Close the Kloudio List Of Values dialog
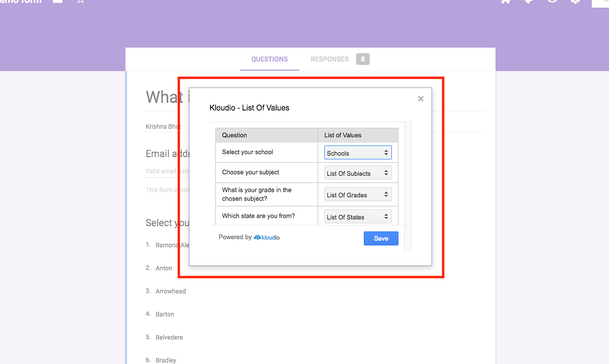This screenshot has height=364, width=609. coord(421,99)
